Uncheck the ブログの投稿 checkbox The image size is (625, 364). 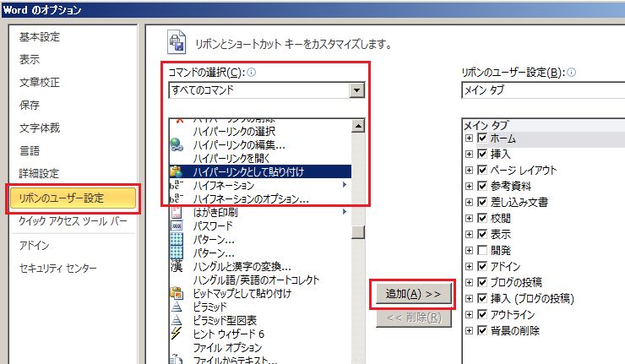482,282
